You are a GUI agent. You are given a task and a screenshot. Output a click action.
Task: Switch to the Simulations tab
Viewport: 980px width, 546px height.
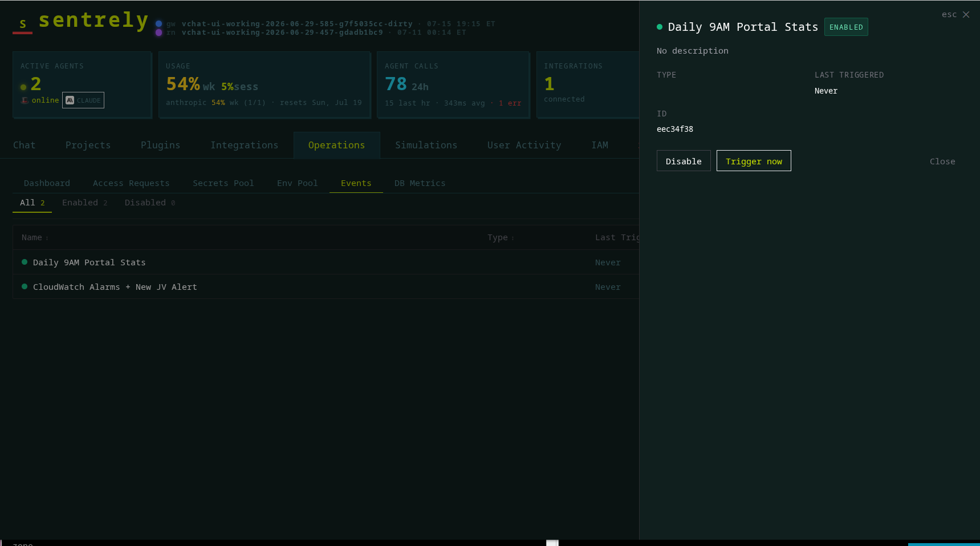point(426,145)
